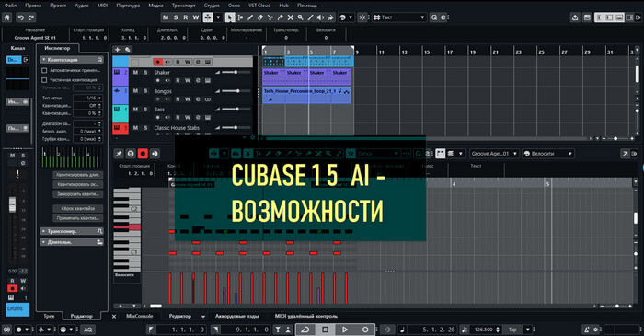
Task: Add a new track with plus button
Action: pyautogui.click(x=118, y=50)
